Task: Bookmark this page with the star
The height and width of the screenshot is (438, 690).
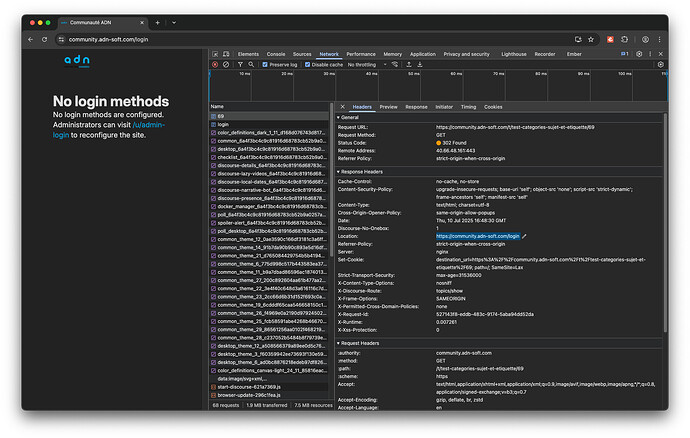Action: point(591,40)
